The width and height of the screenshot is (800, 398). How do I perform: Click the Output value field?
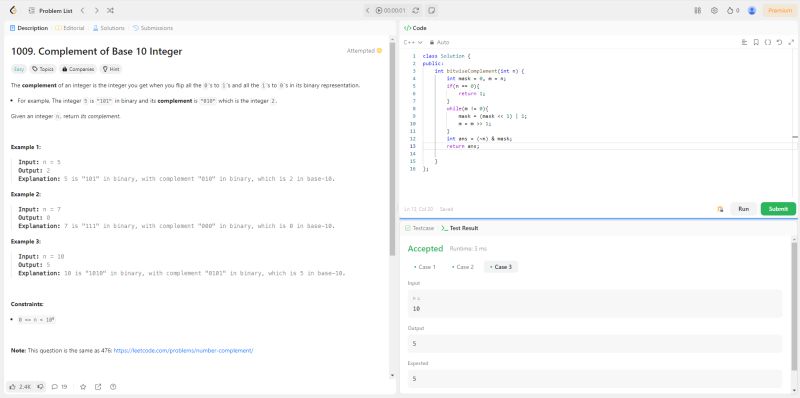click(595, 343)
